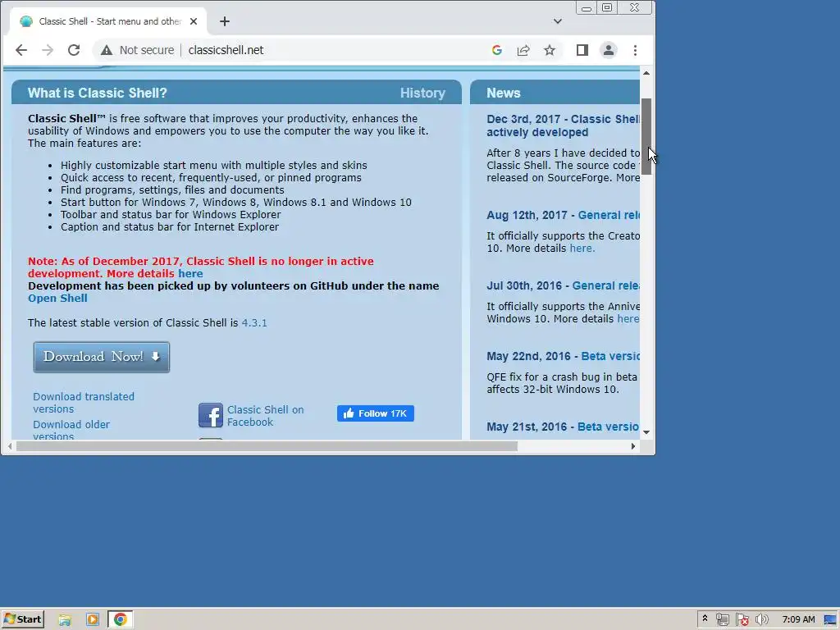The image size is (840, 630).
Task: Open the Windows Start menu
Action: 22,619
